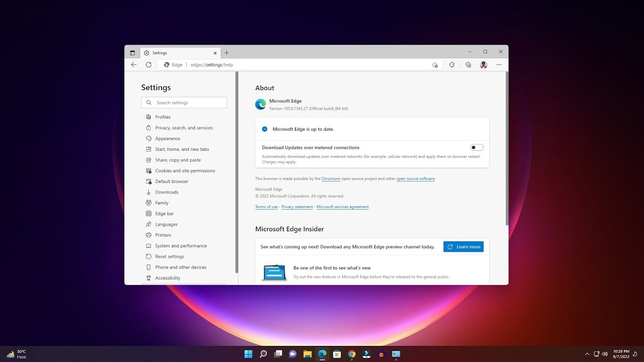This screenshot has height=362, width=644.
Task: Open the Privacy statement link
Action: pos(297,207)
